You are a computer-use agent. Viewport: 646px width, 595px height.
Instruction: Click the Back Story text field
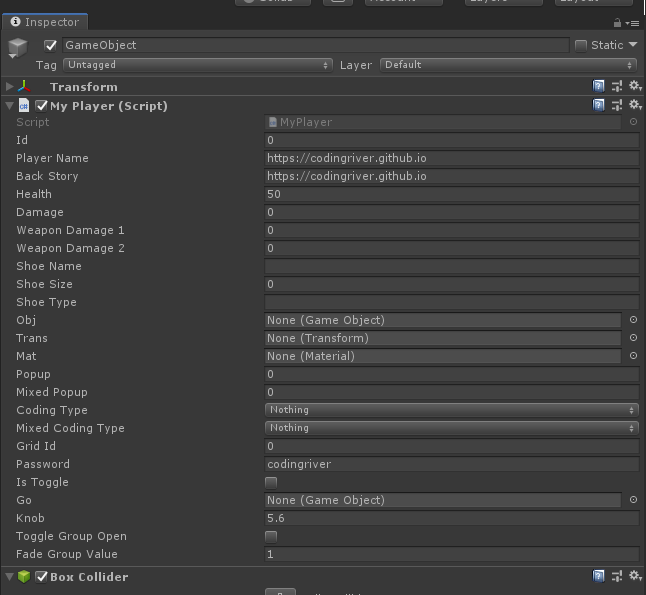click(452, 176)
